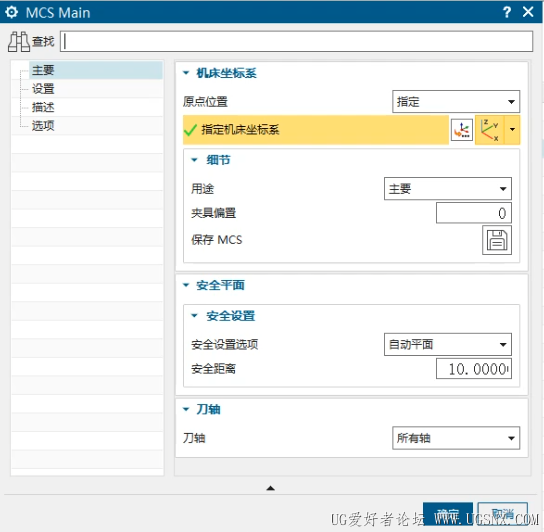This screenshot has width=544, height=532.
Task: Collapse the dialog with the bottom up arrow
Action: pos(271,488)
